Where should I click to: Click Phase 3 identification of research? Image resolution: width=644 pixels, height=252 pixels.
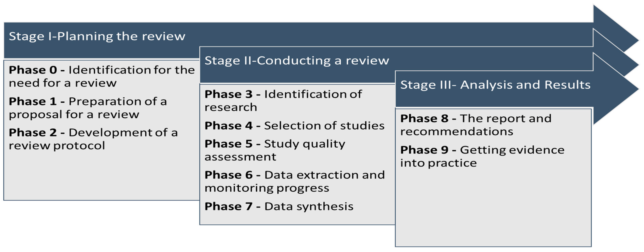click(283, 101)
